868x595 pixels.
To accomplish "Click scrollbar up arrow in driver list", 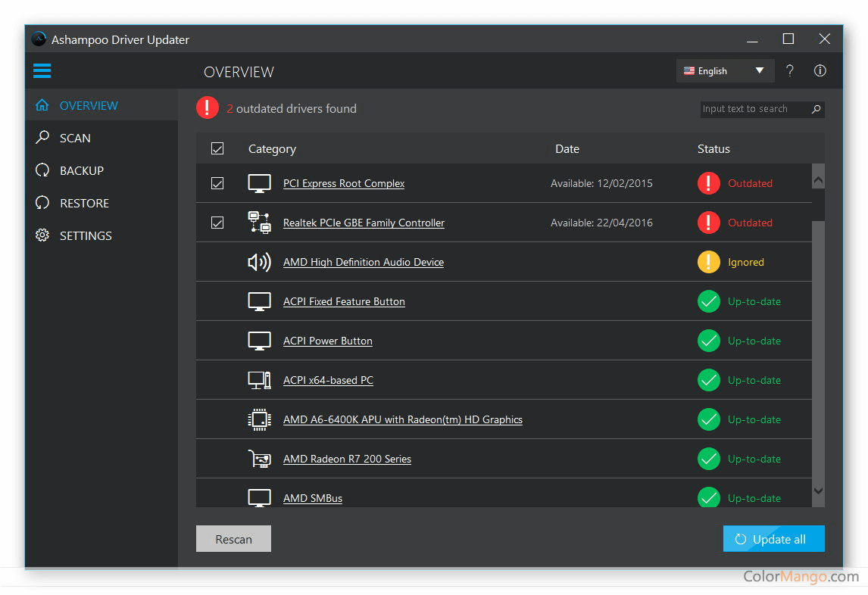I will click(x=818, y=180).
